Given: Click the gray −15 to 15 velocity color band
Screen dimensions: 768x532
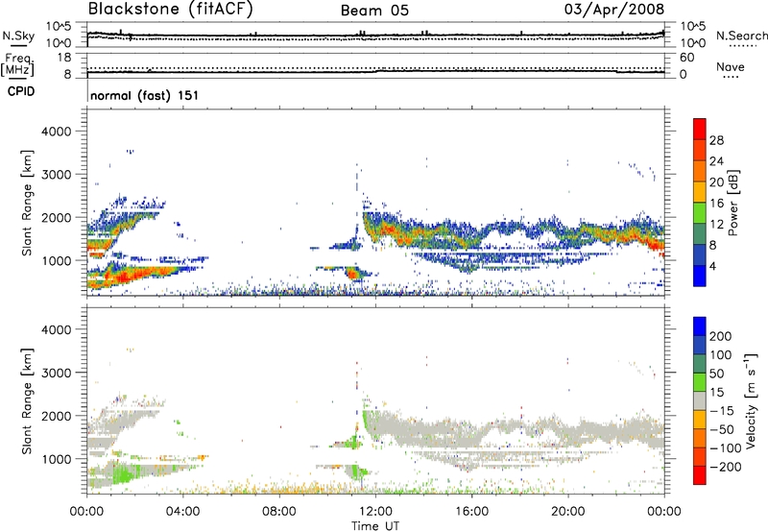Looking at the screenshot, I should [700, 400].
